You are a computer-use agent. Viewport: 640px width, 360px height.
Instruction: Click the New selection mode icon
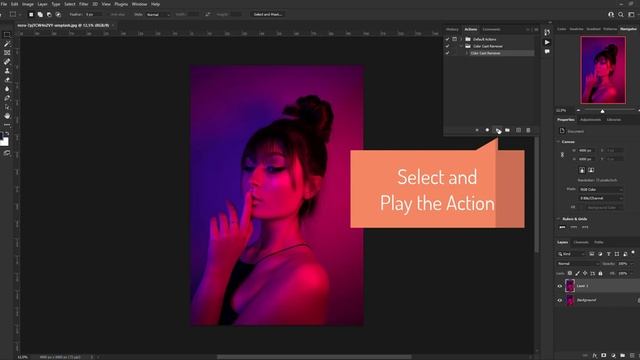pos(31,14)
